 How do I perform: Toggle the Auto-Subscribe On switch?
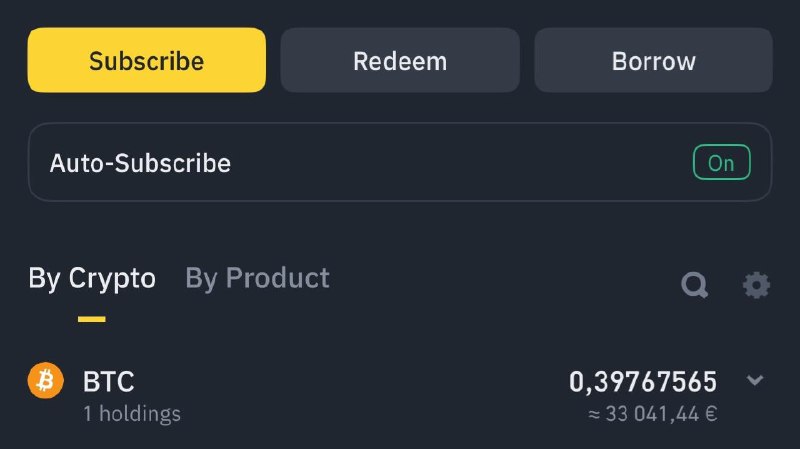tap(721, 163)
